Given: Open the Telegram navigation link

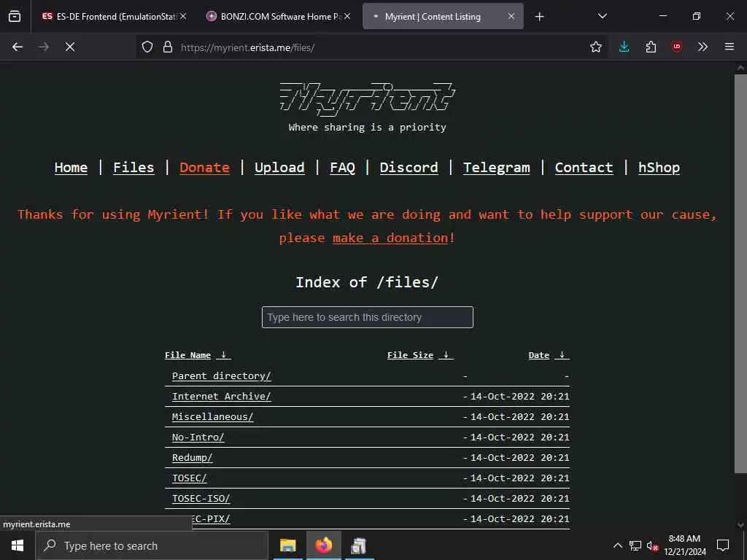Looking at the screenshot, I should pos(496,168).
